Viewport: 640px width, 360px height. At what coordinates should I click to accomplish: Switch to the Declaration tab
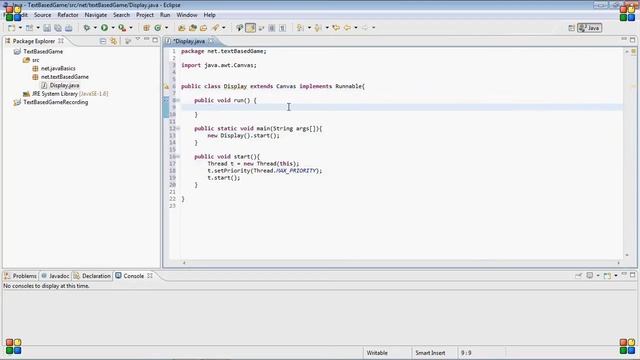[x=92, y=276]
